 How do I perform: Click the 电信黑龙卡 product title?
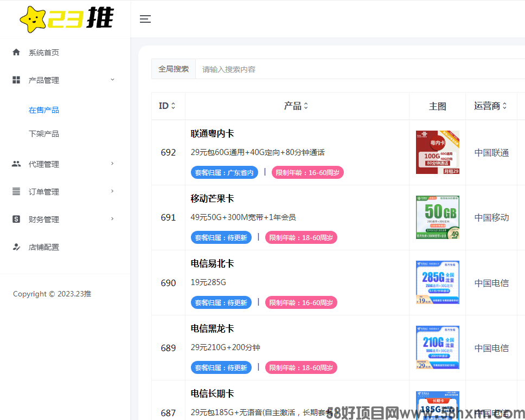click(x=212, y=328)
